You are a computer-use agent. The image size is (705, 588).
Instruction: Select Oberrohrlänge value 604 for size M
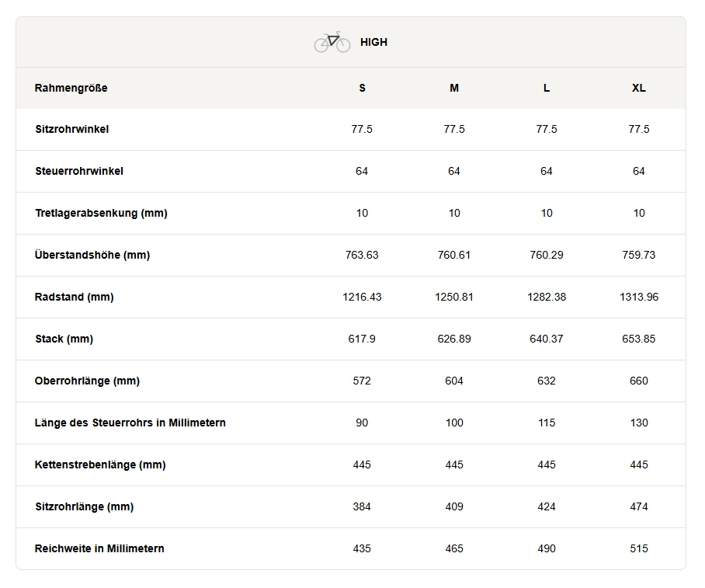pyautogui.click(x=454, y=381)
